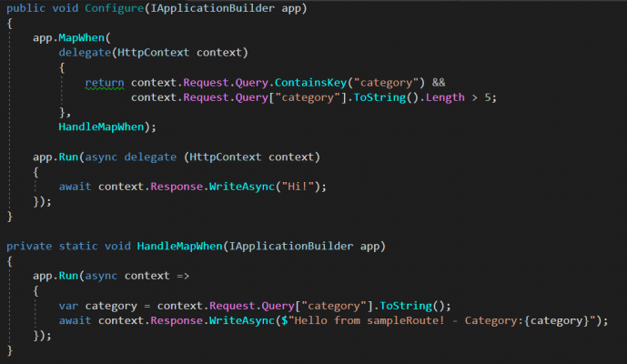Click the var keyword
This screenshot has width=627, height=364.
[70, 306]
